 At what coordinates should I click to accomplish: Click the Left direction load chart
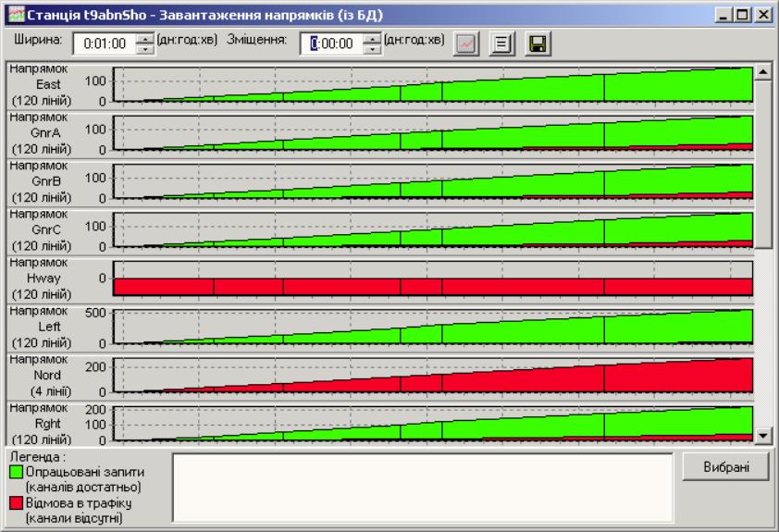click(433, 327)
